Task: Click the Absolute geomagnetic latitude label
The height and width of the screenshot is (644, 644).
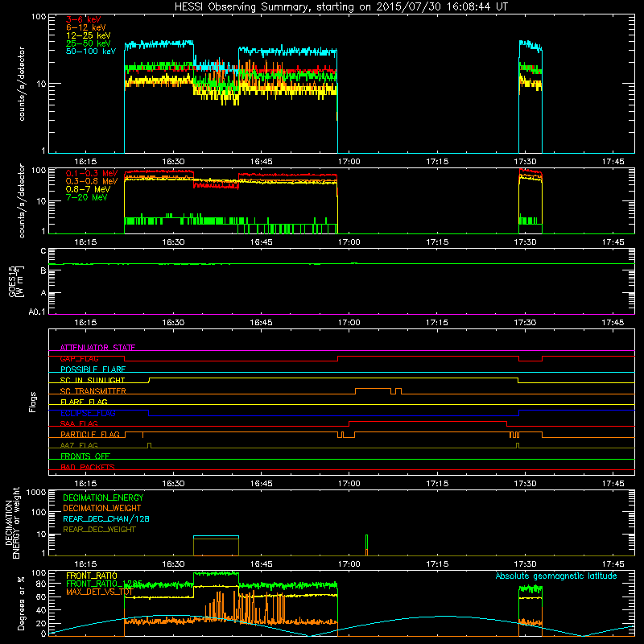Action: (556, 576)
